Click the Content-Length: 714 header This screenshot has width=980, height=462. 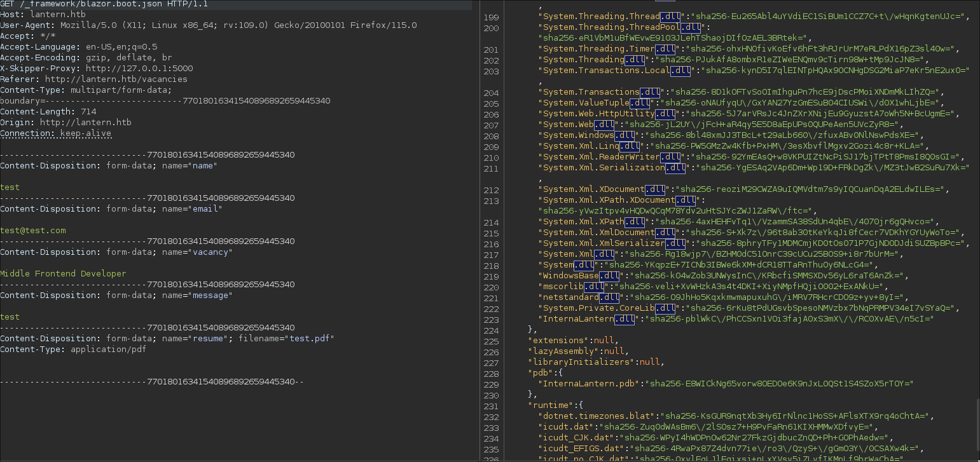48,112
